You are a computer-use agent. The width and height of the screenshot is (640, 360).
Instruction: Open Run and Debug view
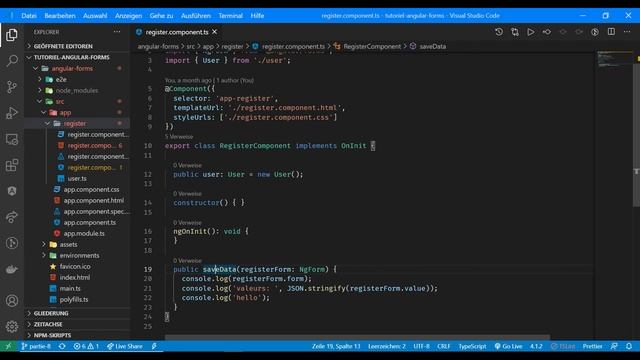[12, 113]
